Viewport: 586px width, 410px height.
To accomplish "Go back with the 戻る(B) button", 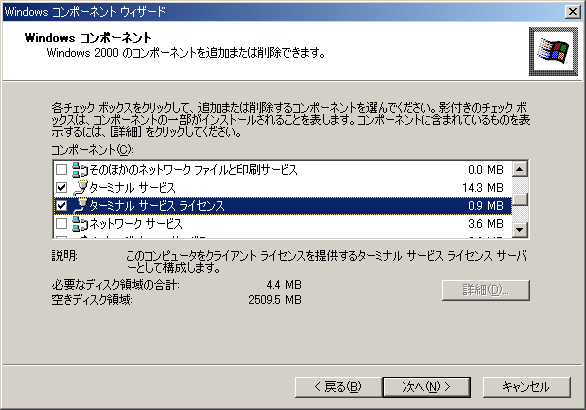I will [x=338, y=387].
